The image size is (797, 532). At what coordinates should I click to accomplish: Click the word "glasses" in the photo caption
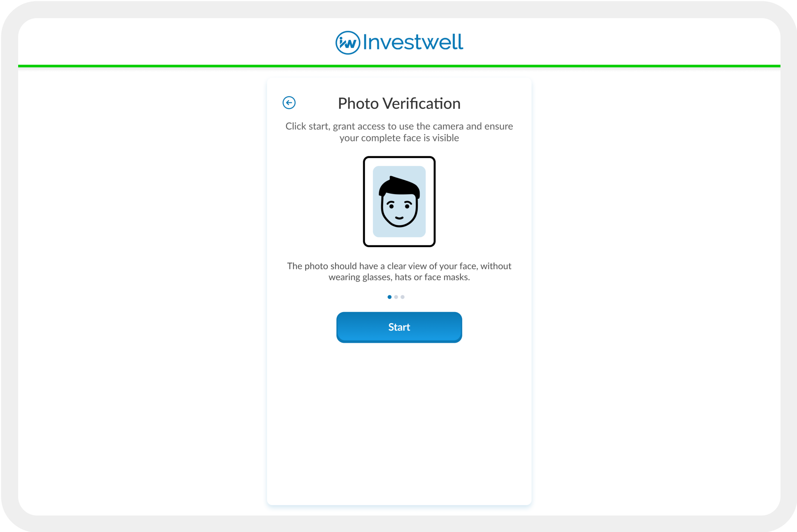[x=377, y=277]
